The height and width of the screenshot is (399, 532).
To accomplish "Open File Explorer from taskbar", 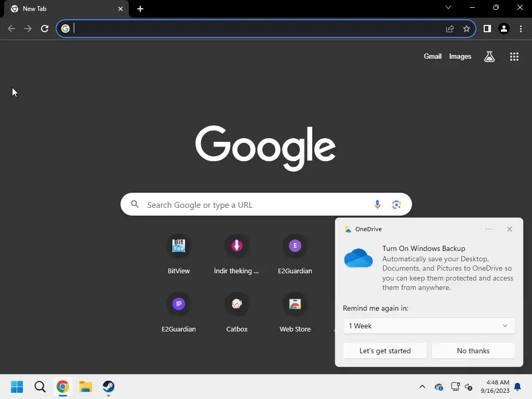I will click(x=86, y=387).
